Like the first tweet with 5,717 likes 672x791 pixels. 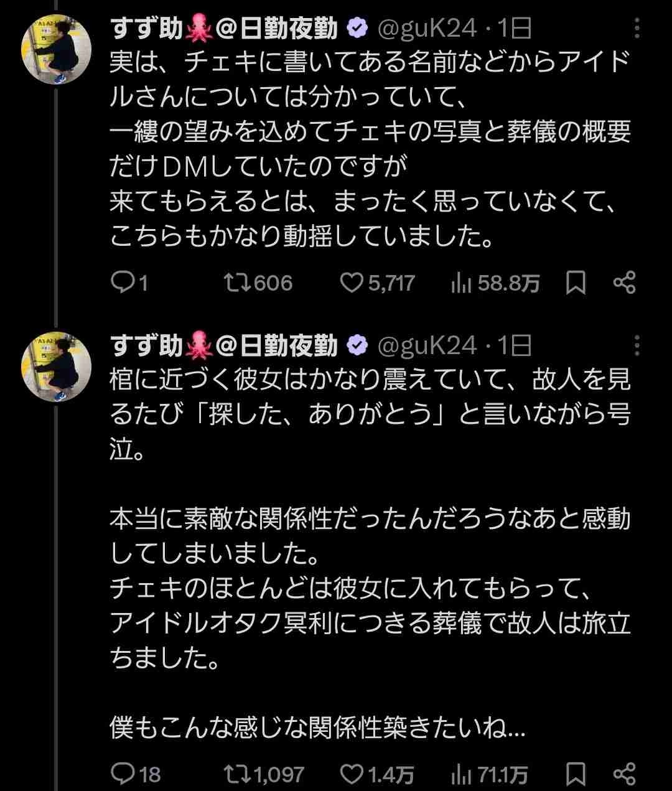pos(352,284)
